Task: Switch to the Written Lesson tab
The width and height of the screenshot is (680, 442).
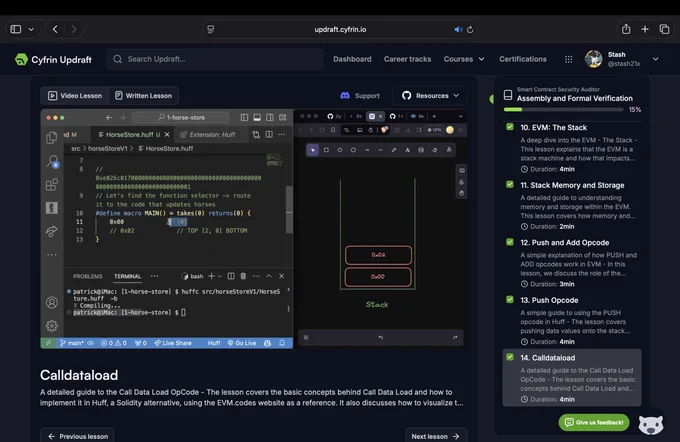Action: 144,95
